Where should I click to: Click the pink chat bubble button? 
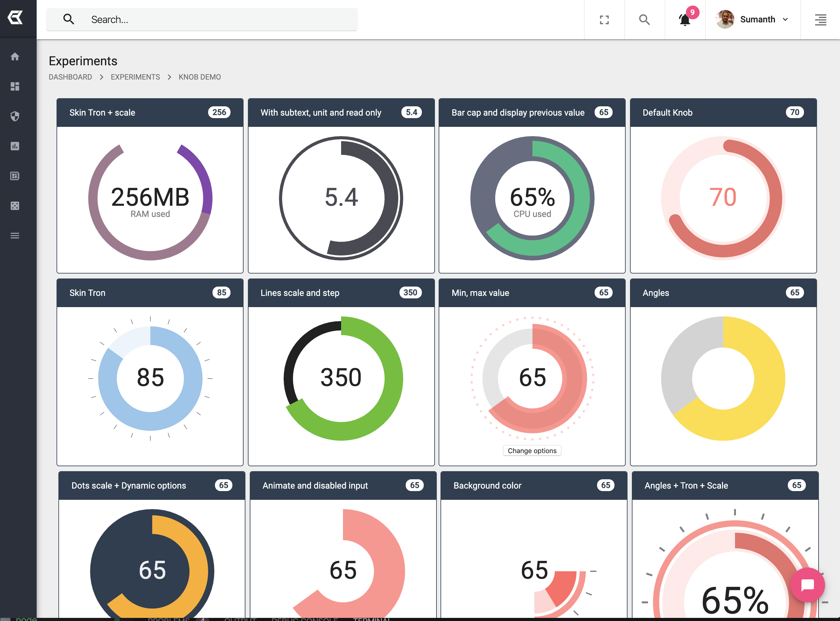[x=807, y=585]
